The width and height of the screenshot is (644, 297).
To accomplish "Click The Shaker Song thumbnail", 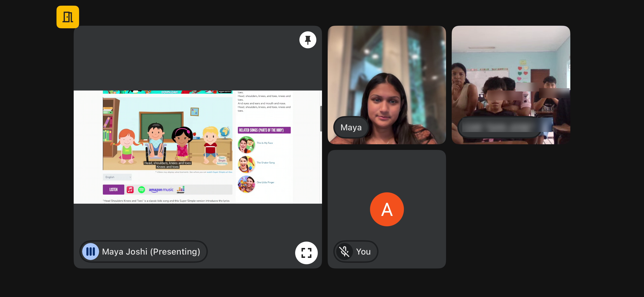I will 246,164.
